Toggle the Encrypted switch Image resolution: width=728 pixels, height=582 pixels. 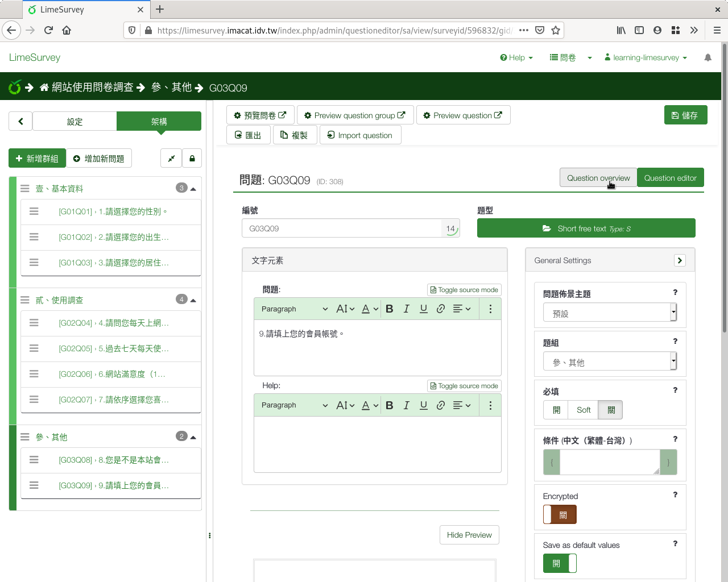(x=560, y=514)
